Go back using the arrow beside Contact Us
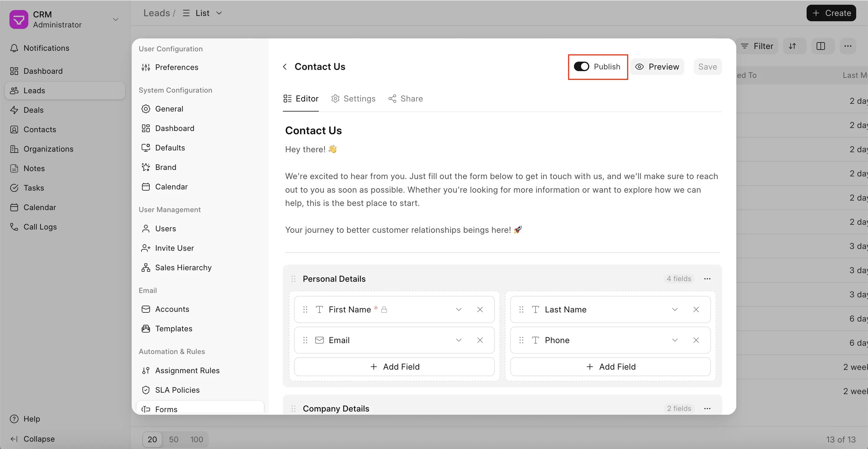 [x=285, y=67]
